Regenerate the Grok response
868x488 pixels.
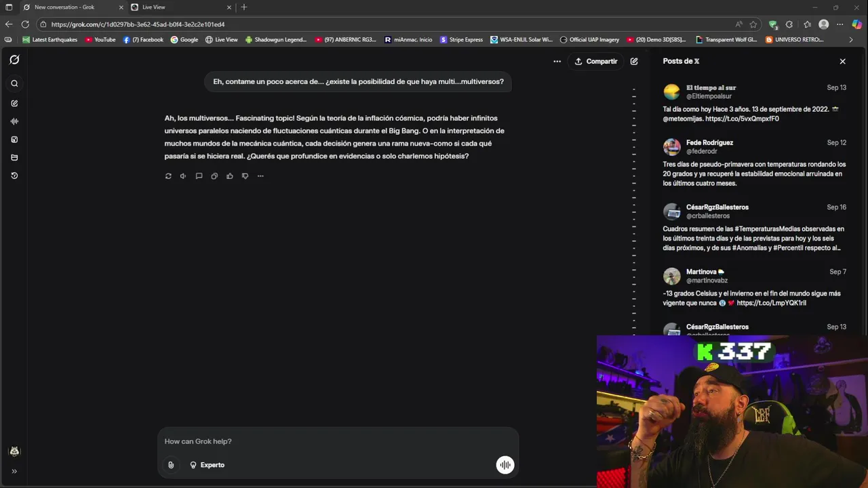click(168, 176)
